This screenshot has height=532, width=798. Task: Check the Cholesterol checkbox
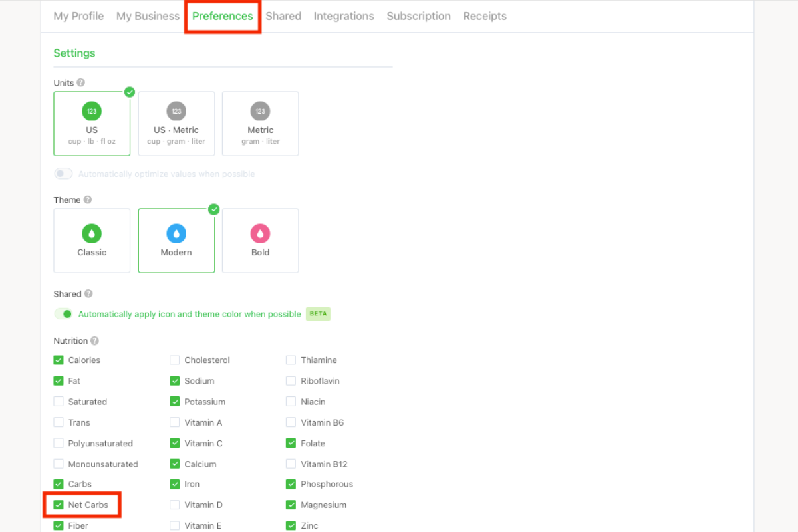174,360
